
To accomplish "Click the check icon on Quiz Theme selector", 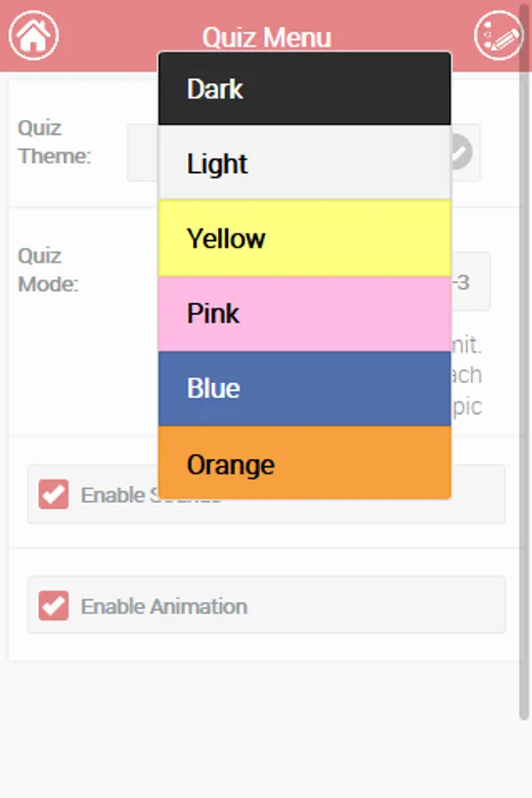I will [459, 153].
